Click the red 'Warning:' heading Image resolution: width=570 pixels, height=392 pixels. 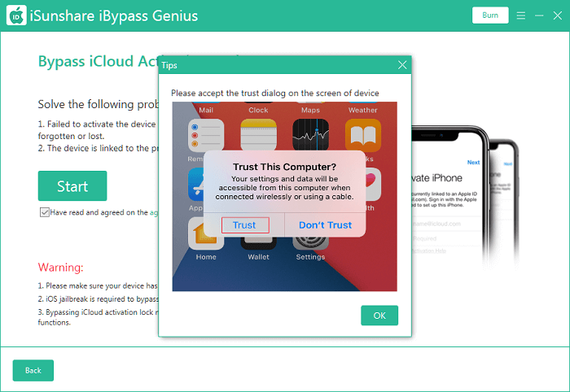[61, 268]
